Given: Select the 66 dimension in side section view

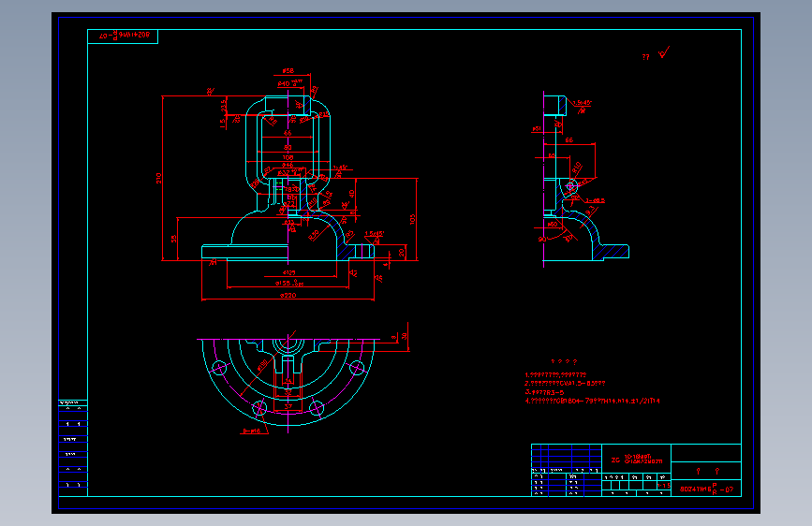Looking at the screenshot, I should tap(569, 140).
